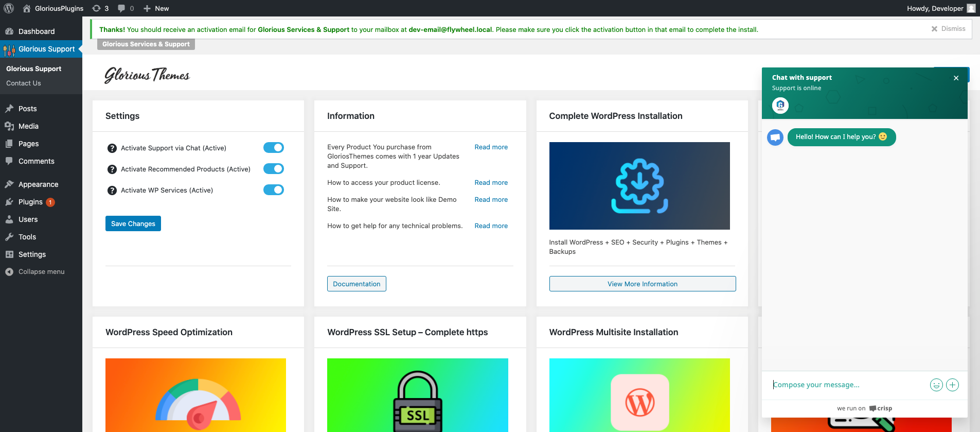The image size is (980, 432).
Task: Dismiss the activation email notice
Action: click(x=948, y=29)
